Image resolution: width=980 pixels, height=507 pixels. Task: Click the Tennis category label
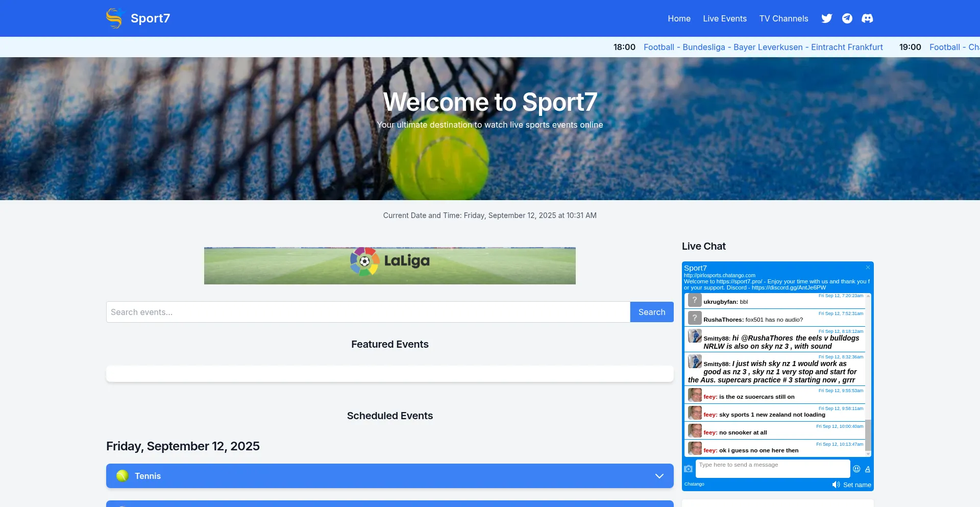[x=148, y=476]
